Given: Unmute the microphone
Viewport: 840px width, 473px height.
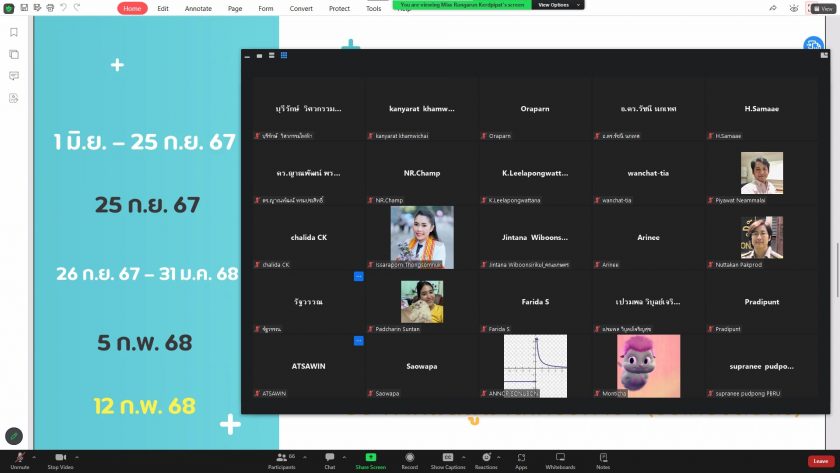Looking at the screenshot, I should [x=19, y=459].
